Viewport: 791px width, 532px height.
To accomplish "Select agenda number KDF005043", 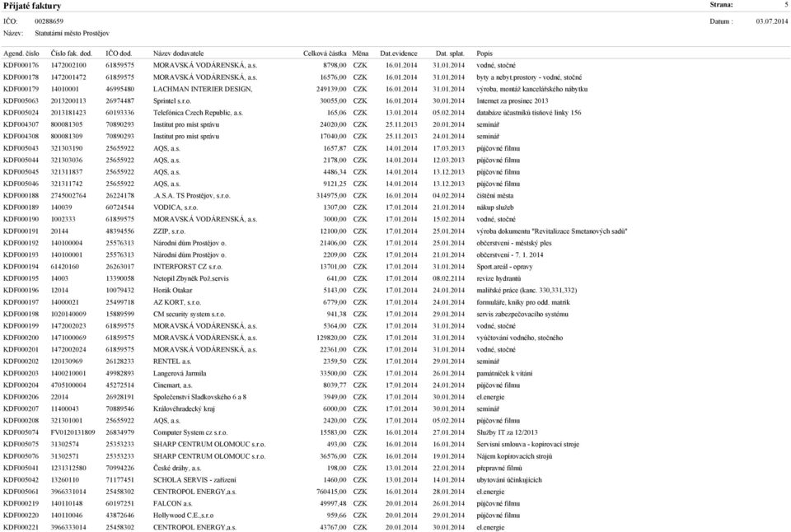I will (21, 148).
